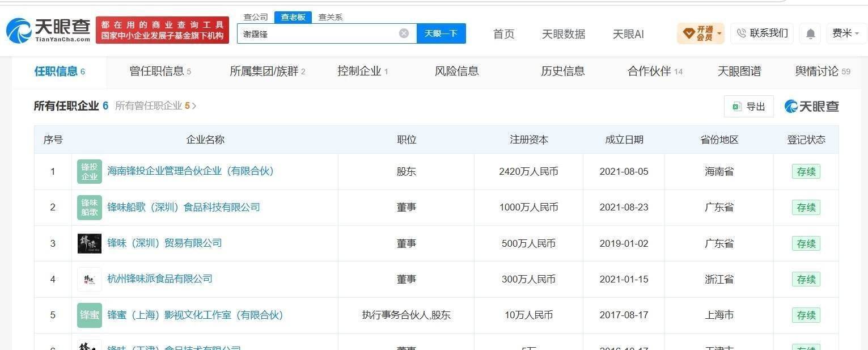Open the 曾任职信息 tab
This screenshot has width=868, height=350.
point(160,71)
